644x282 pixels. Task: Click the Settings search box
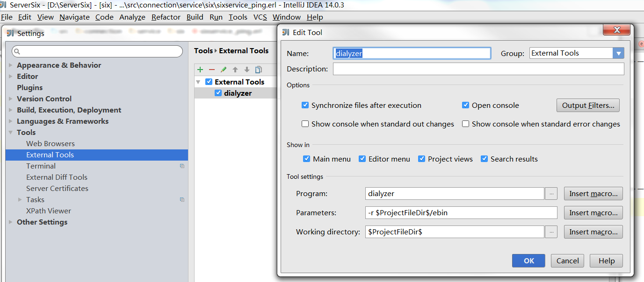(x=97, y=51)
